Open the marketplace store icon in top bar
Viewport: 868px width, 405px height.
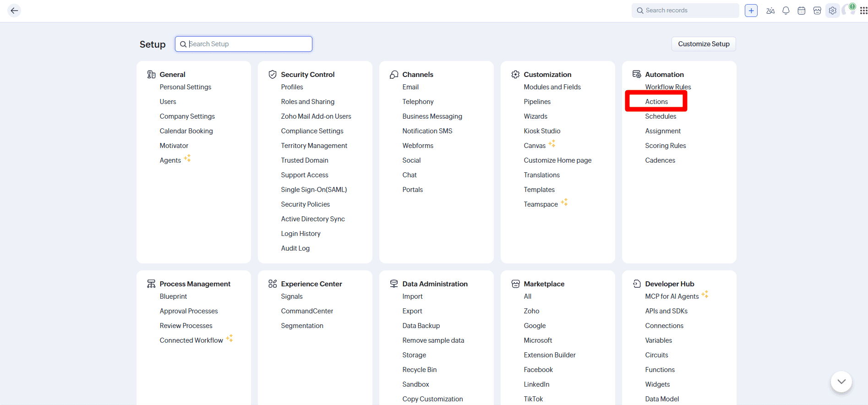[817, 11]
